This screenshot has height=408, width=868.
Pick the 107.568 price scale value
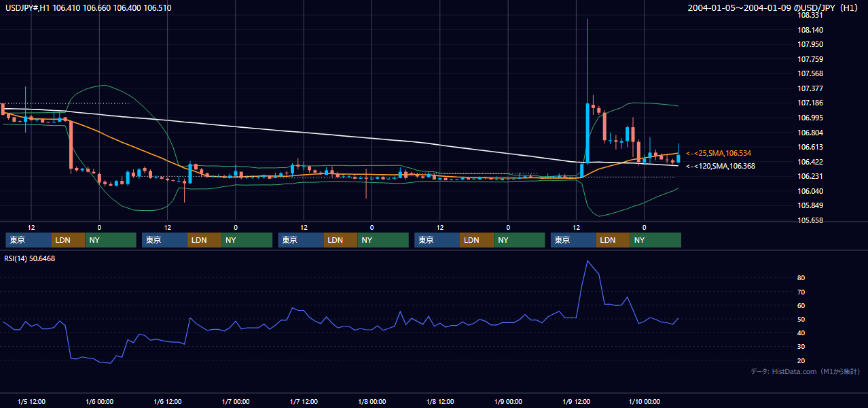[810, 73]
